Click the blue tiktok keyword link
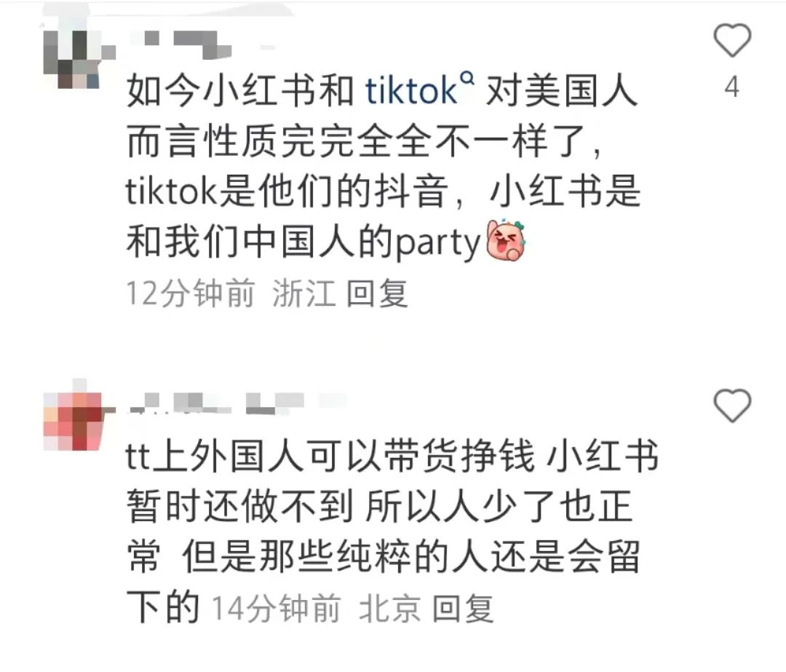 (411, 91)
